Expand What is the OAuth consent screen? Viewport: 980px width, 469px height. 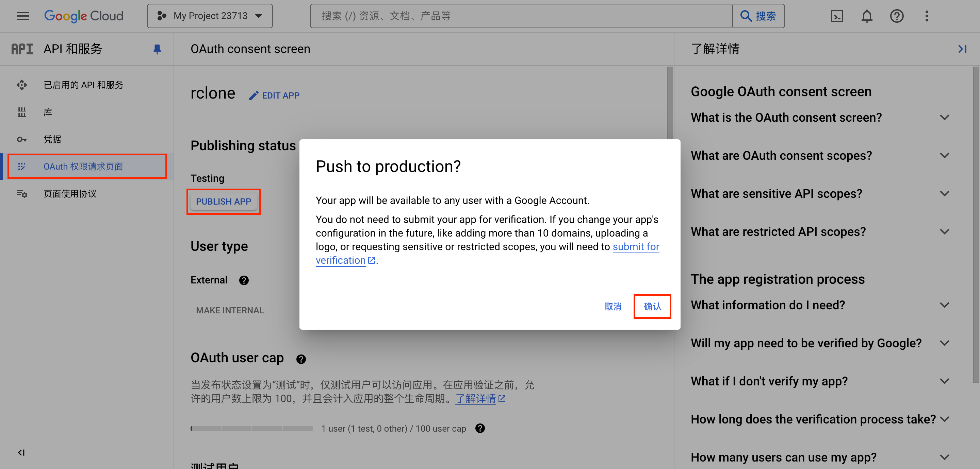point(820,118)
